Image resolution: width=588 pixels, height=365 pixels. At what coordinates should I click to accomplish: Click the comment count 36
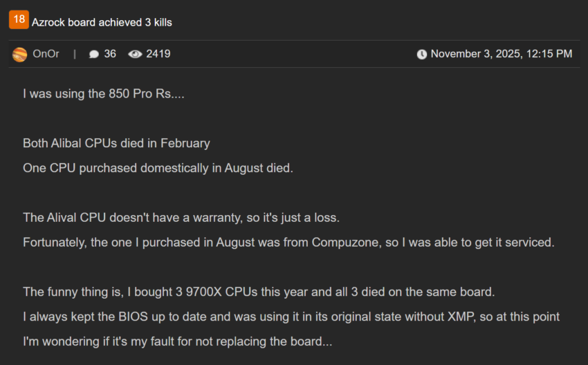coord(110,54)
